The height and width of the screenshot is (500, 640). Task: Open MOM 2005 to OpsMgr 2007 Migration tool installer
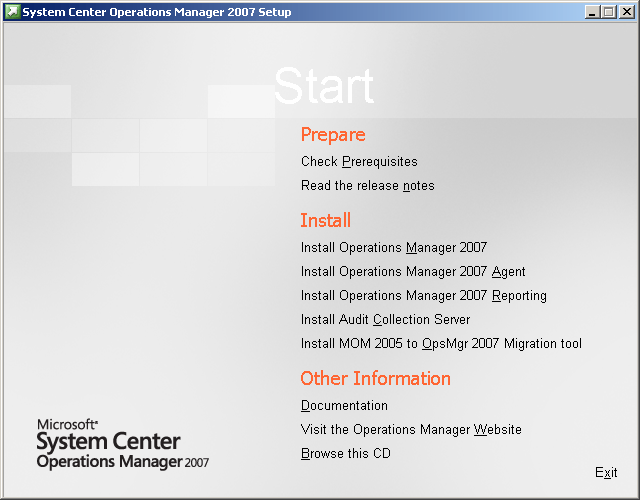(x=441, y=344)
